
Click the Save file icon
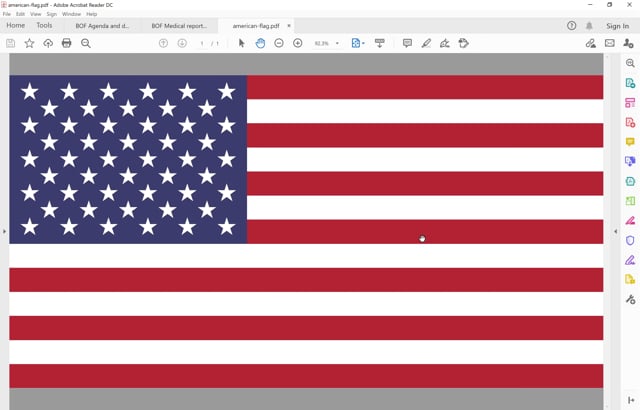click(x=11, y=43)
